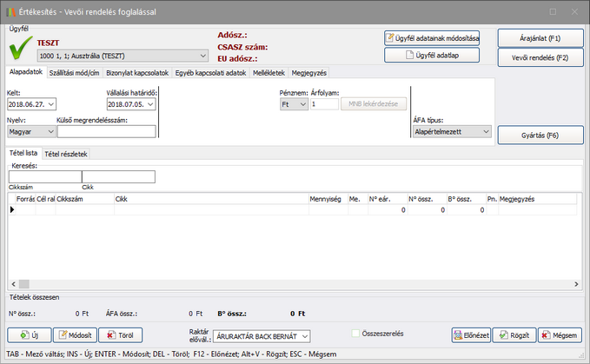Switch to the Tétel részletek tab
The height and width of the screenshot is (364, 590).
click(66, 154)
